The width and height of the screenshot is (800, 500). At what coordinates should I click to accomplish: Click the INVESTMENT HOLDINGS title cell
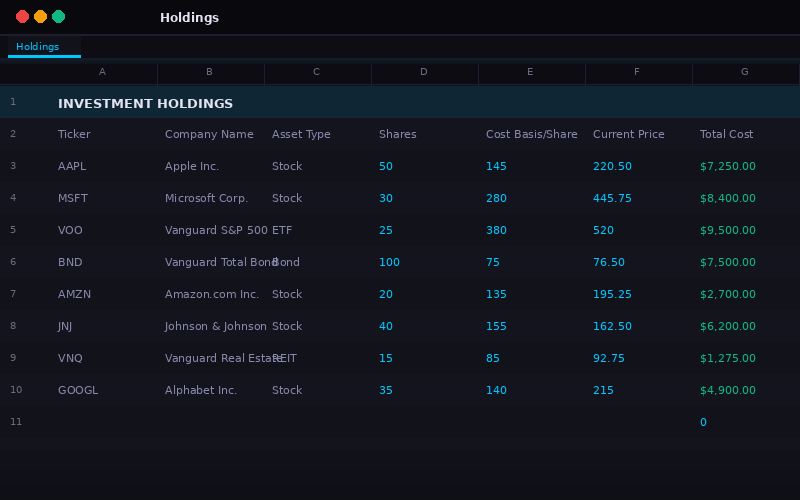coord(145,103)
